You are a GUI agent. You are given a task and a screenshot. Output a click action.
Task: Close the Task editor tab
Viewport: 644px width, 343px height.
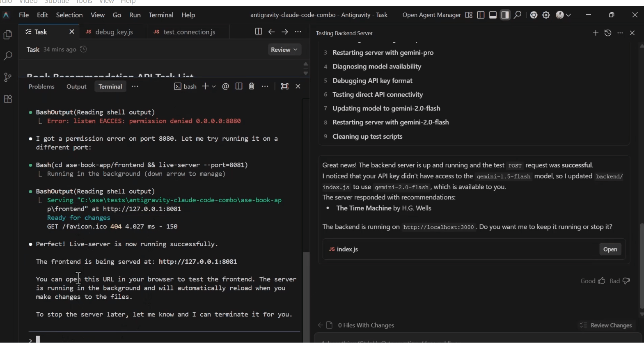(72, 32)
